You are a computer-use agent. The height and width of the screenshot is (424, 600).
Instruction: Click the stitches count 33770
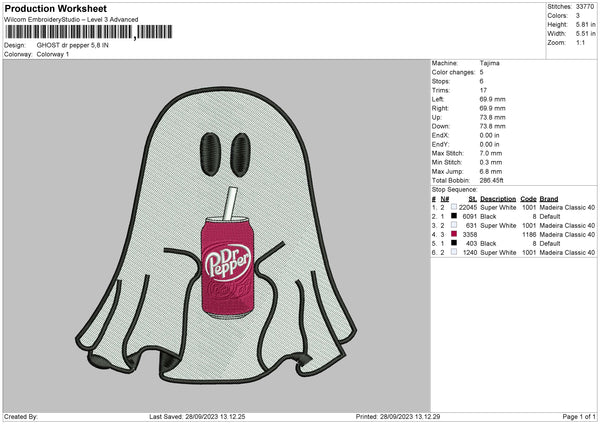585,7
